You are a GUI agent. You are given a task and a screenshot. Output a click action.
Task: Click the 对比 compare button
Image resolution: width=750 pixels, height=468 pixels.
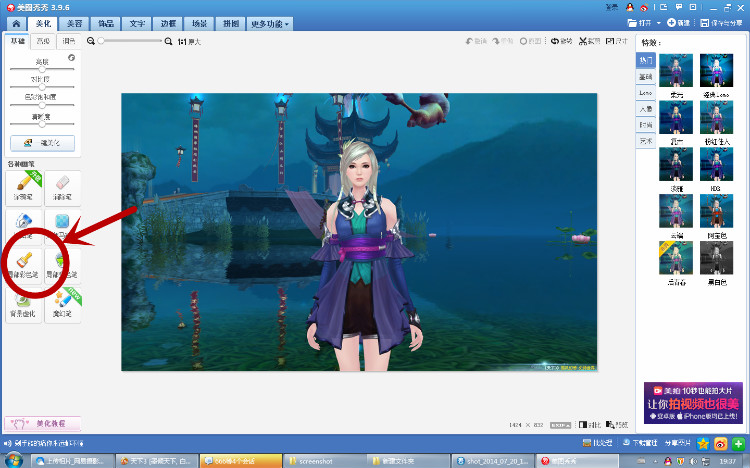click(590, 424)
